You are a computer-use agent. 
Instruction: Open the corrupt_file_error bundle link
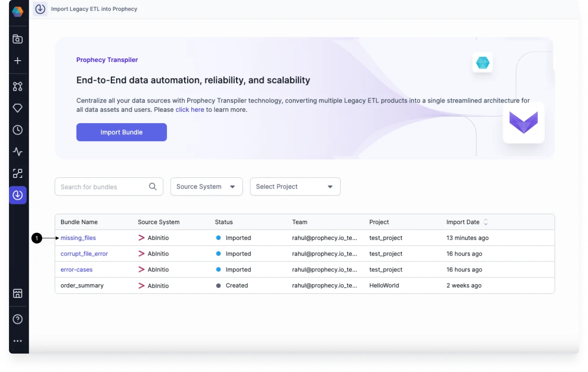click(84, 254)
